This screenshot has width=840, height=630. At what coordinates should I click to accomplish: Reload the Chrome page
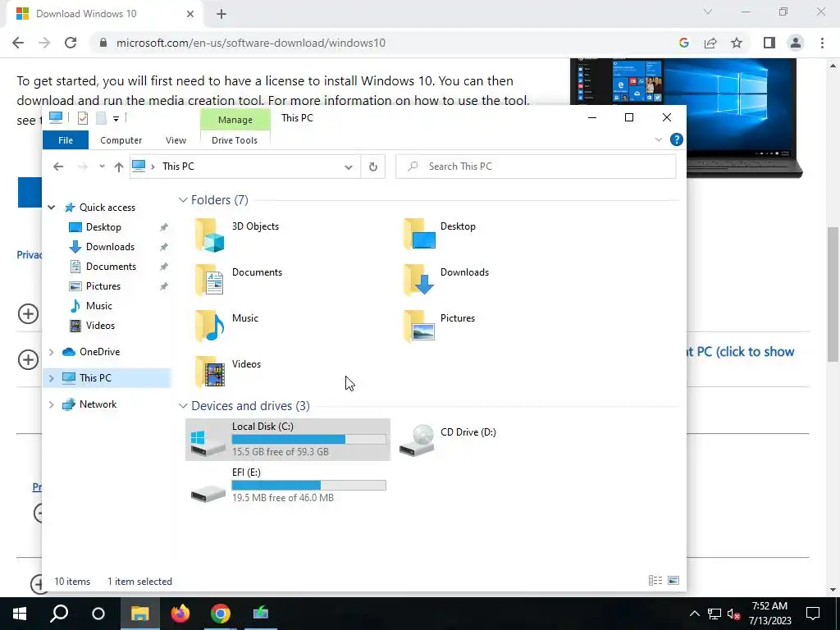coord(71,43)
